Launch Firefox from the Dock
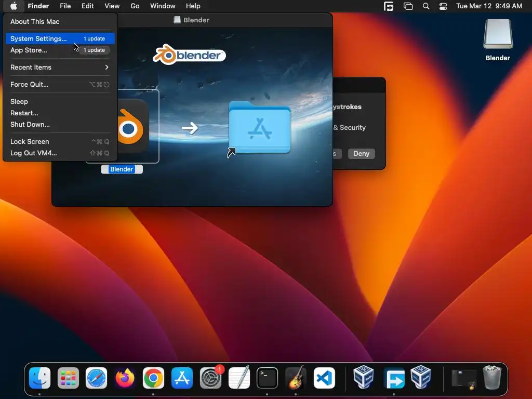Image resolution: width=532 pixels, height=399 pixels. [x=125, y=378]
